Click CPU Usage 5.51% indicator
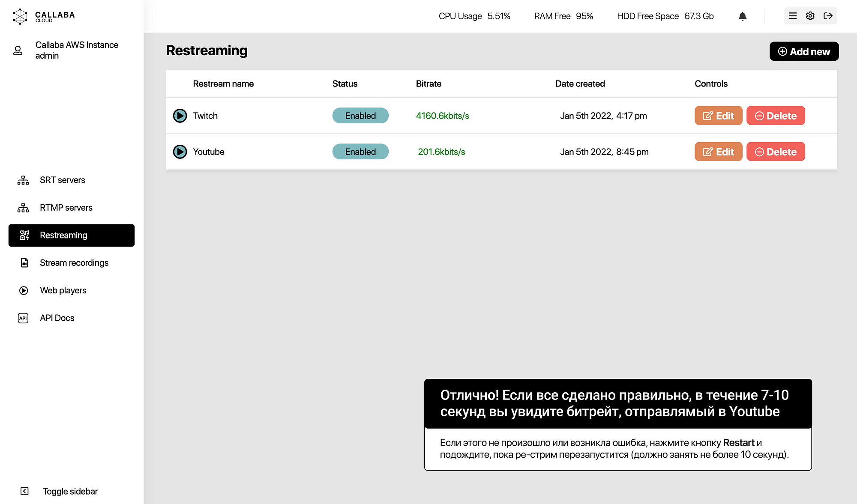Viewport: 857px width, 504px height. tap(474, 16)
